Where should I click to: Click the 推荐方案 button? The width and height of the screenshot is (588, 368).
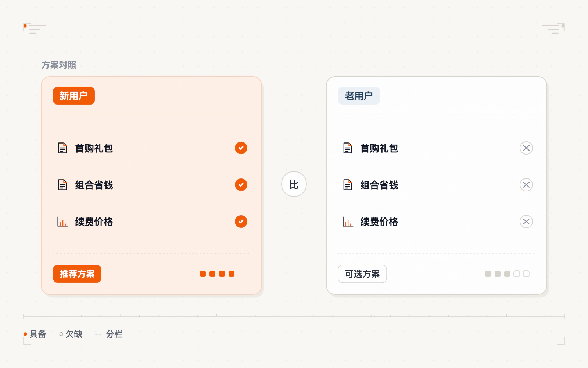coord(77,274)
